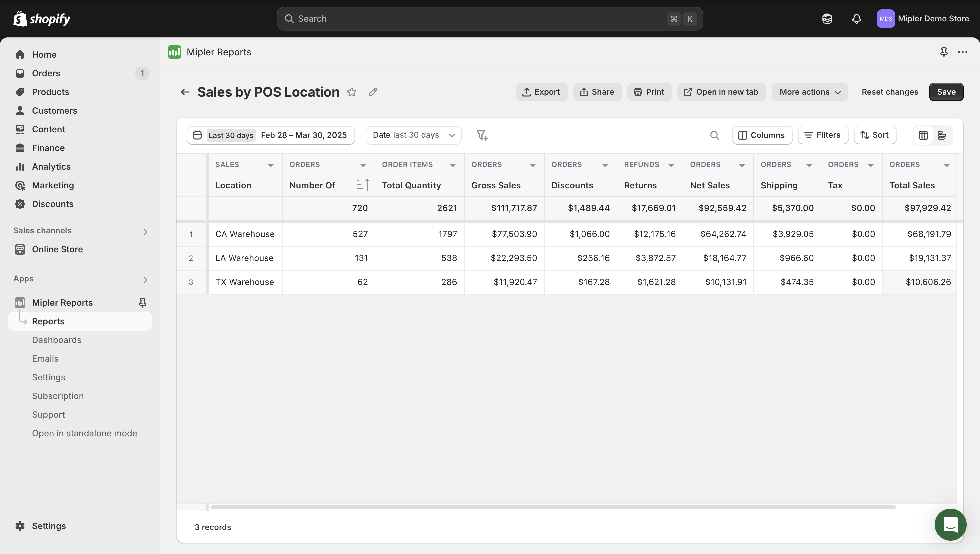
Task: Open the Sidekick assistant icon in the top bar
Action: (827, 19)
